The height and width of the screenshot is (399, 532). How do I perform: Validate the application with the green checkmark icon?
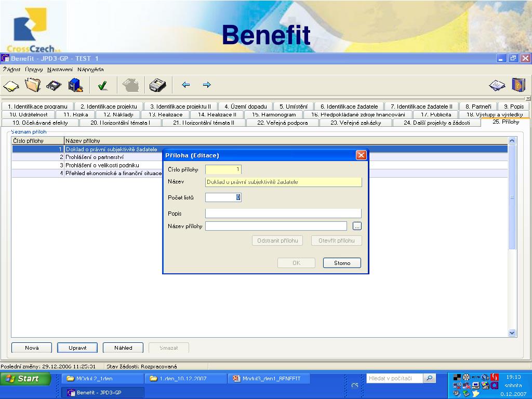tap(103, 85)
